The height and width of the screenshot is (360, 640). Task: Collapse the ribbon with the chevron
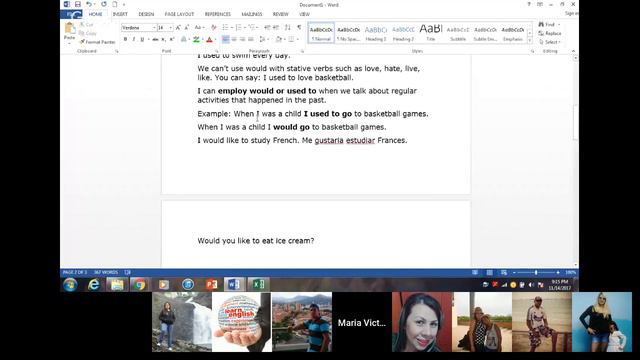[x=573, y=51]
